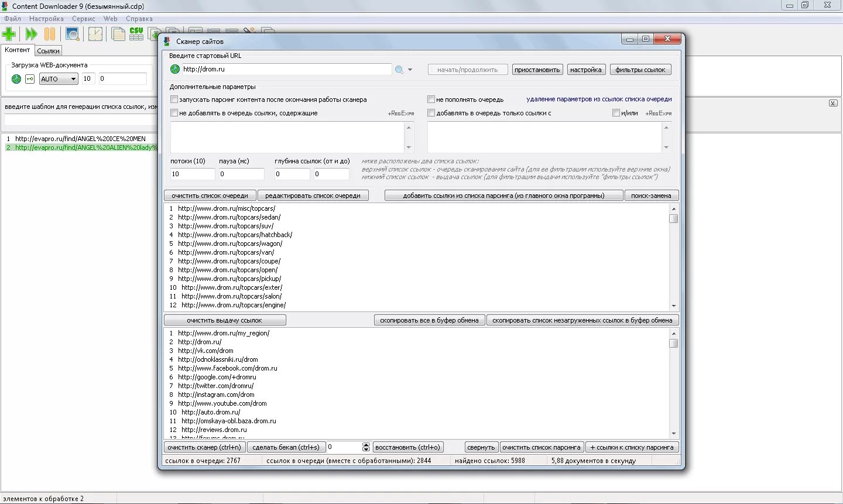Select queue row http://www.drom.ru/topcars/pickup/
Image resolution: width=843 pixels, height=504 pixels.
tap(229, 279)
